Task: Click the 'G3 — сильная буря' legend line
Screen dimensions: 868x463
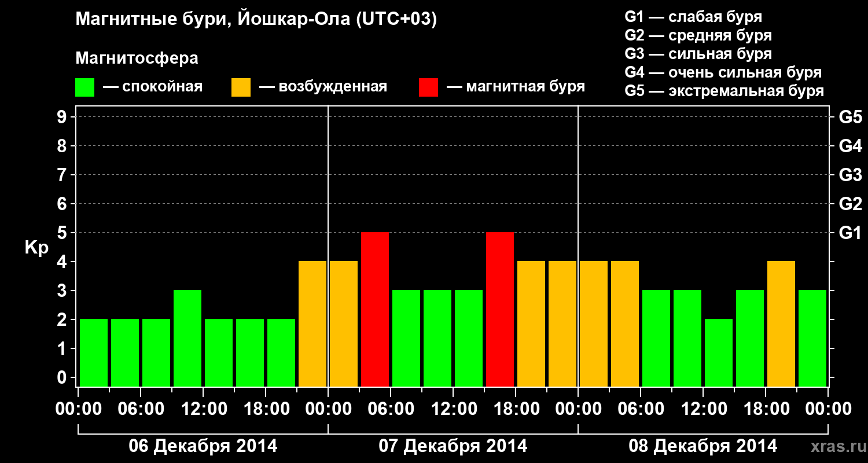Action: point(698,54)
